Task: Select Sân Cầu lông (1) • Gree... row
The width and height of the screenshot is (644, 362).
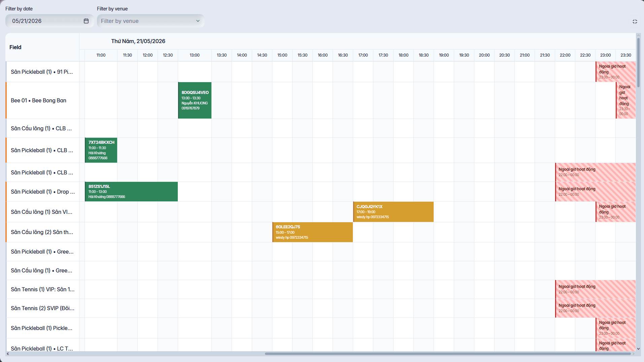Action: pyautogui.click(x=42, y=270)
